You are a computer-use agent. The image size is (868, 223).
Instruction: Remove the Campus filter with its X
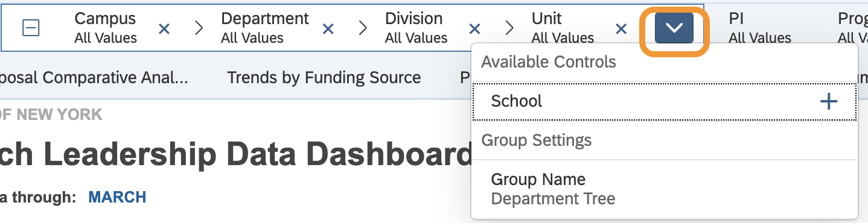164,28
